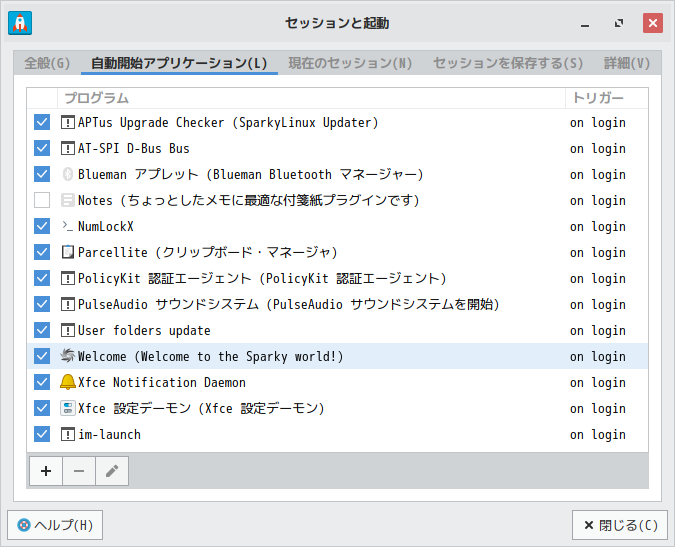Image resolution: width=675 pixels, height=547 pixels.
Task: Edit selected entry with pencil button
Action: (112, 471)
